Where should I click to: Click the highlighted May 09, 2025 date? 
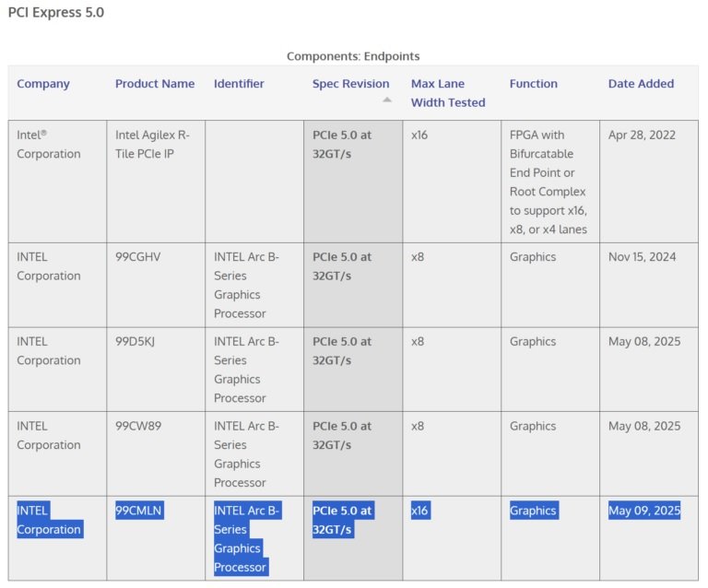pos(643,511)
